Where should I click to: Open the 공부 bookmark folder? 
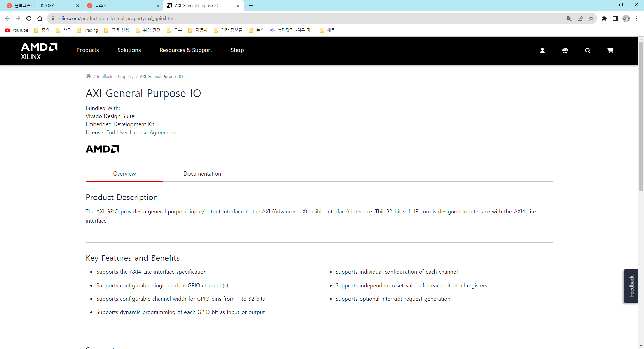pos(174,30)
